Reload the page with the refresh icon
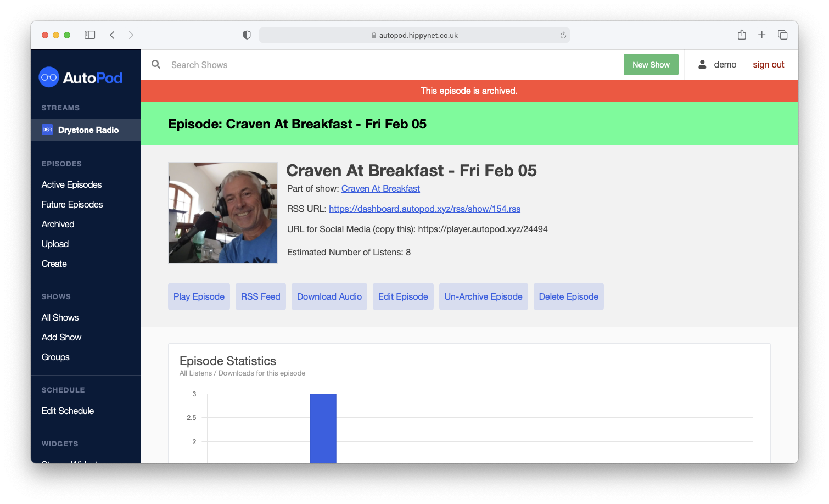Viewport: 829px width, 504px height. 563,35
